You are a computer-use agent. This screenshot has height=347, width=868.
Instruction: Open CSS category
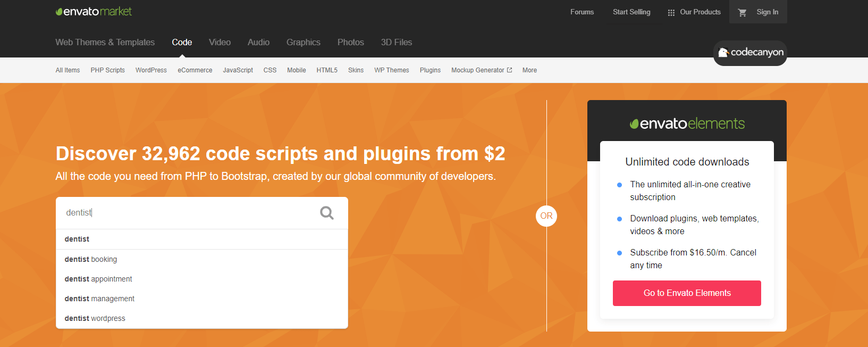[270, 70]
